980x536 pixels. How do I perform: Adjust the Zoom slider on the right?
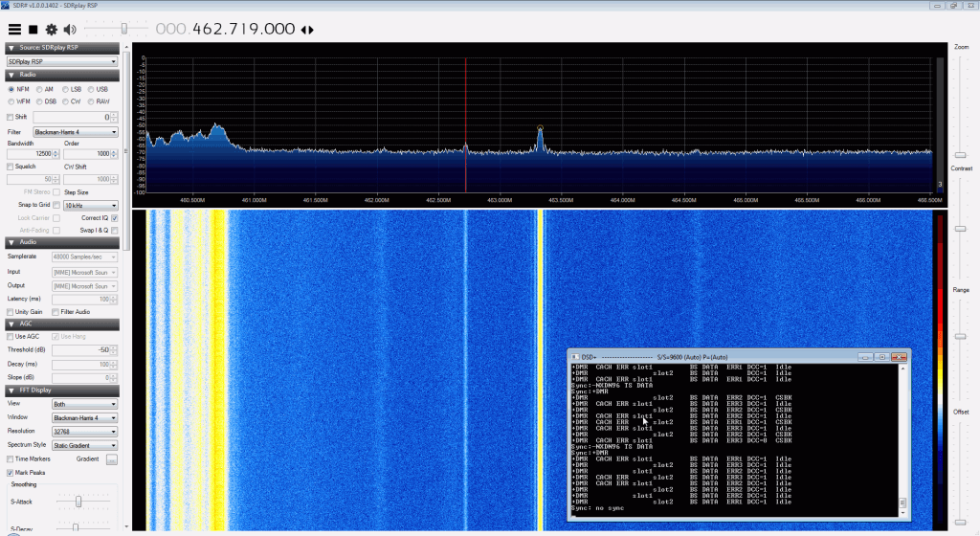click(961, 155)
